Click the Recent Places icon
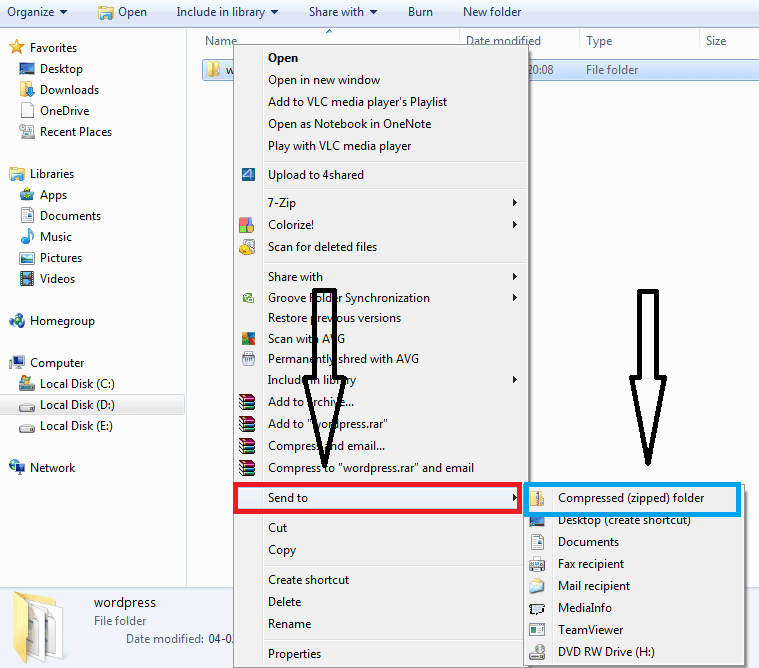 (x=27, y=131)
